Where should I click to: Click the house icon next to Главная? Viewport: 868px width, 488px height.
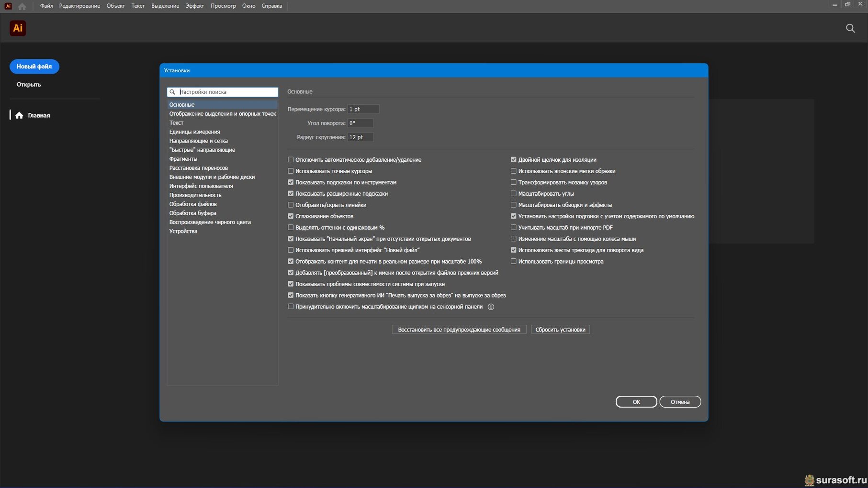[19, 115]
